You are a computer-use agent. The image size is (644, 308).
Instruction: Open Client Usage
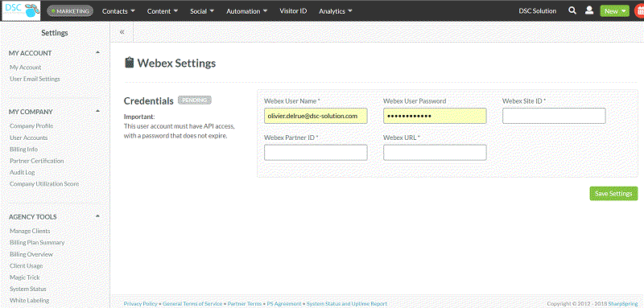click(27, 265)
